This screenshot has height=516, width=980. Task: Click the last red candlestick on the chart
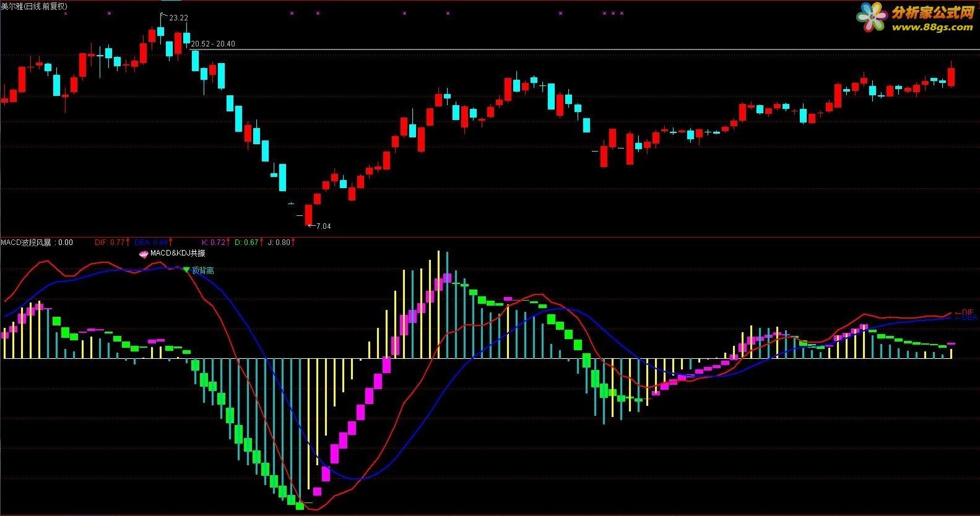point(952,75)
